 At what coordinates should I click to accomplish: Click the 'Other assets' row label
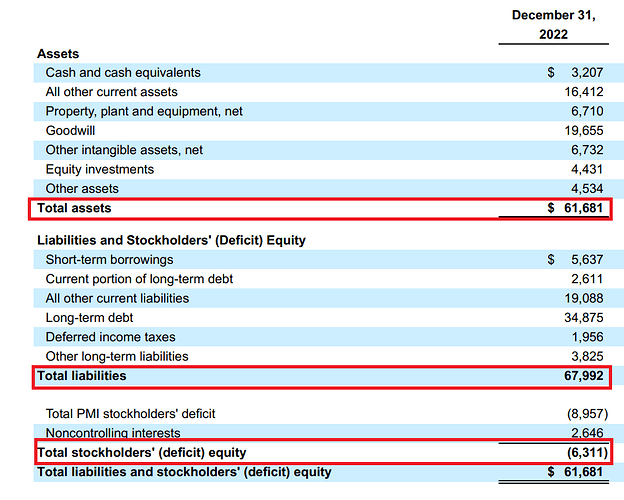tap(82, 189)
